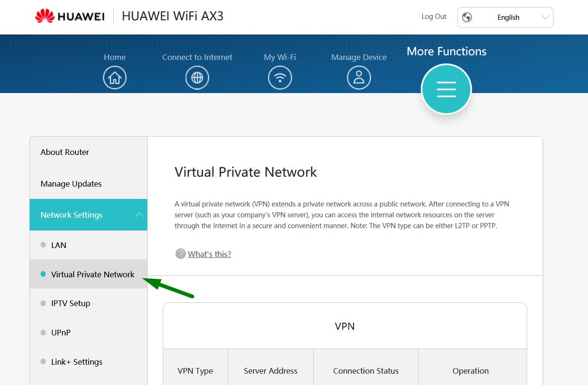Screen dimensions: 588x385
Task: Click the VPN description paragraph
Action: tap(342, 215)
